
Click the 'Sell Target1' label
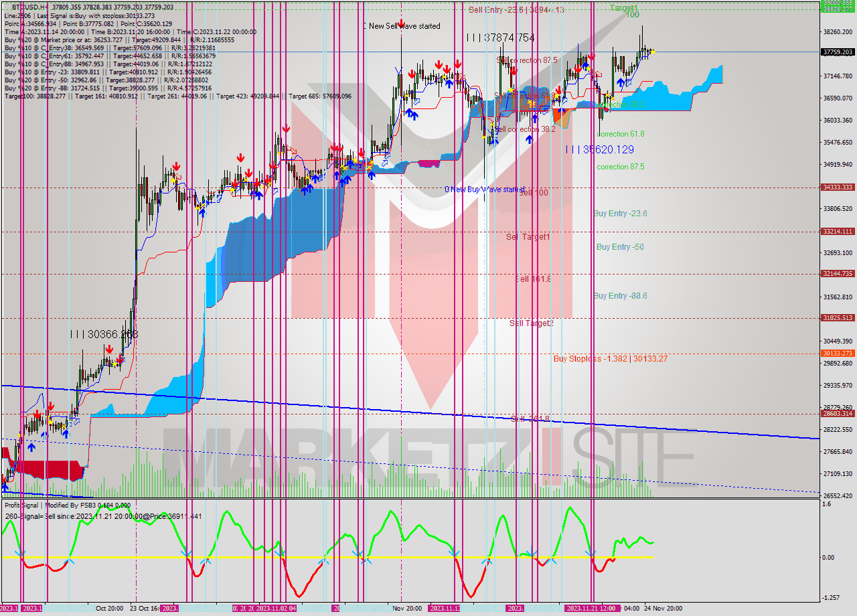click(x=528, y=237)
